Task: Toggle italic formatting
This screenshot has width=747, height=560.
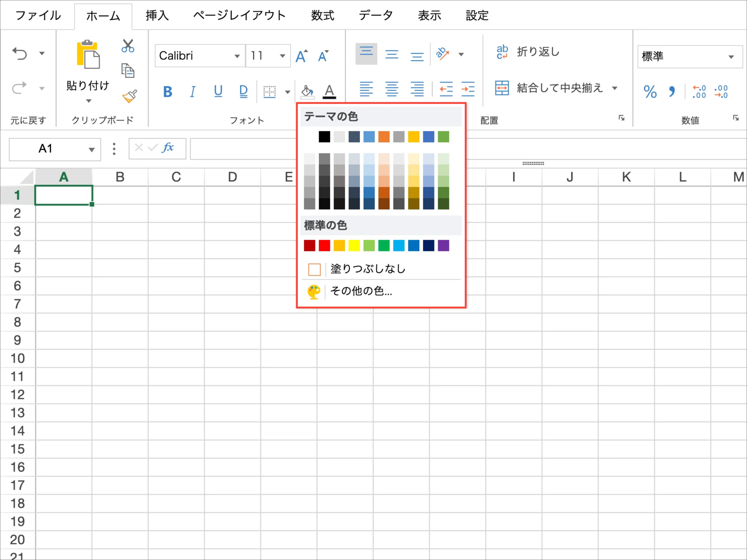Action: 192,91
